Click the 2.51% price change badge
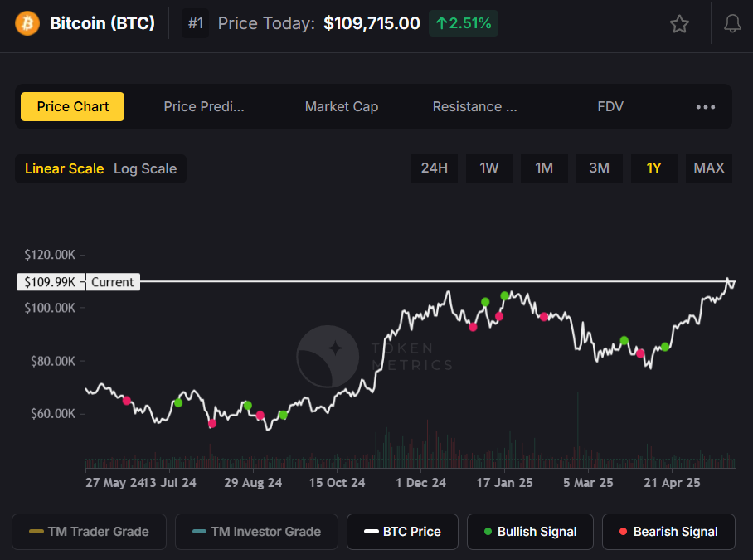This screenshot has width=753, height=560. 464,23
